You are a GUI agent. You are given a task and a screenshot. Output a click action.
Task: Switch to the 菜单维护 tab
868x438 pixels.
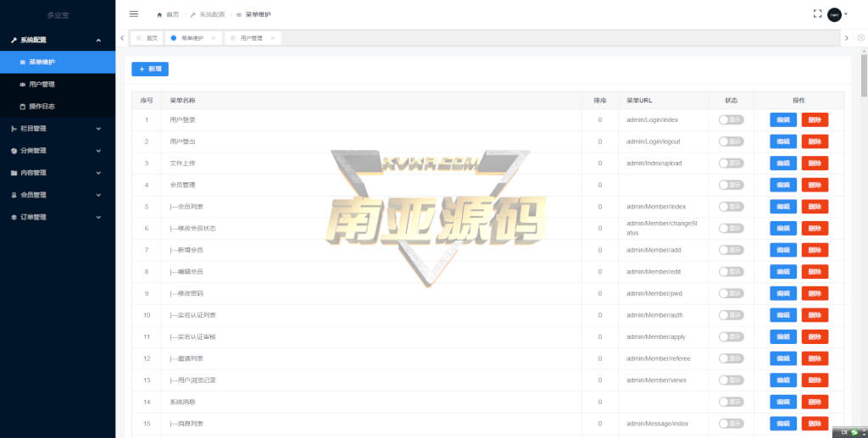tap(193, 38)
